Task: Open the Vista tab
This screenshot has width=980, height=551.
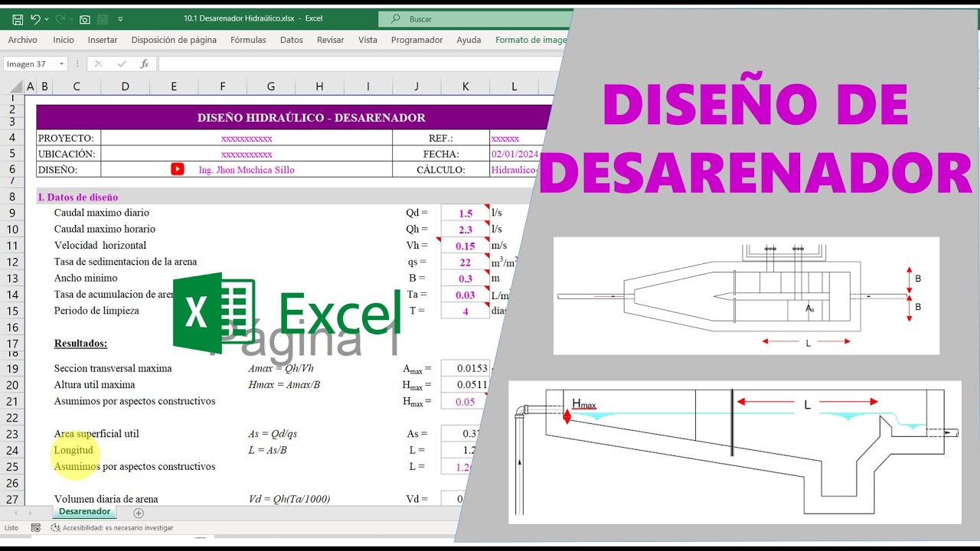Action: 367,40
